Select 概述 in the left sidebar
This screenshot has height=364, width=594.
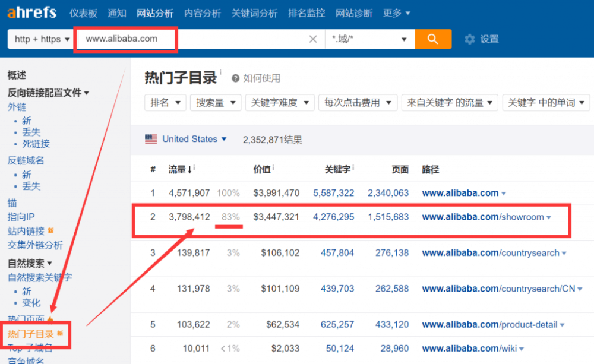pyautogui.click(x=17, y=75)
